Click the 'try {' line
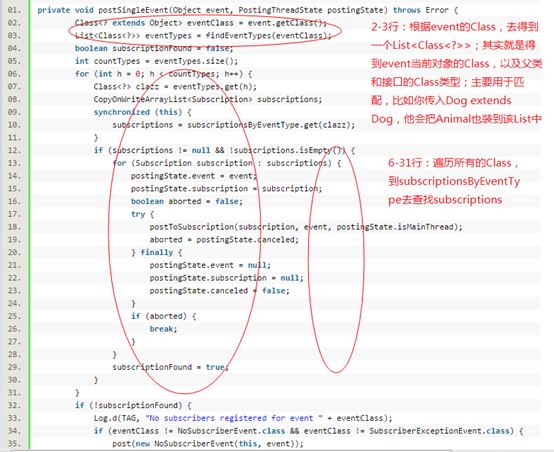554x452 pixels. pyautogui.click(x=142, y=214)
